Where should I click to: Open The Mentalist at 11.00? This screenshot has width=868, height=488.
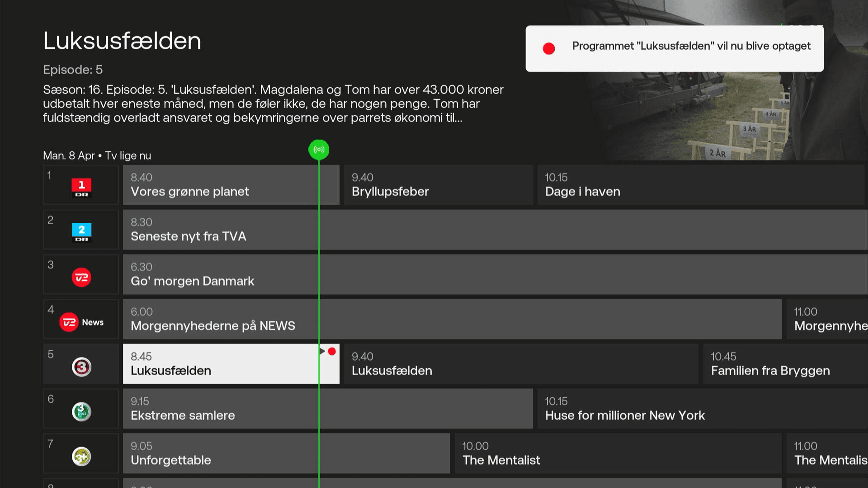pos(827,453)
